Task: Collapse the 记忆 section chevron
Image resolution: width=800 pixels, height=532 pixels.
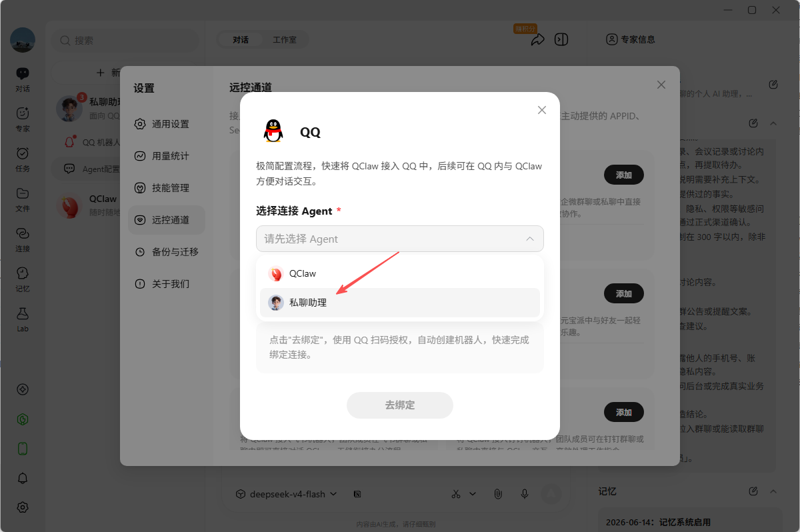Action: (x=773, y=491)
